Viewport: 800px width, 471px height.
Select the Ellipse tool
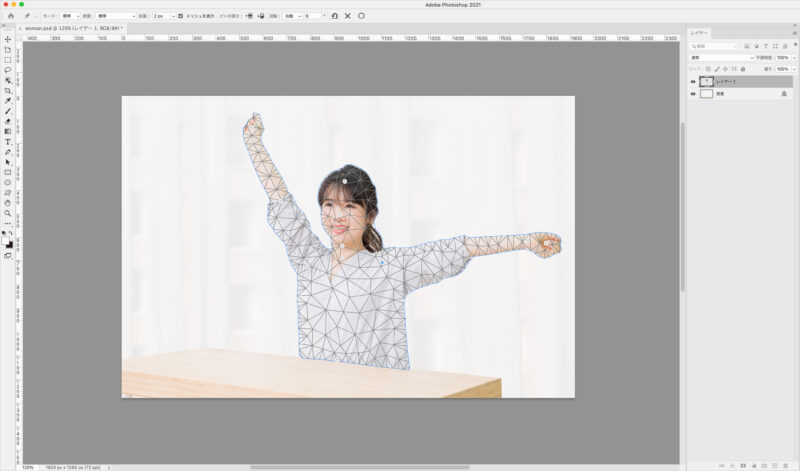click(x=8, y=183)
